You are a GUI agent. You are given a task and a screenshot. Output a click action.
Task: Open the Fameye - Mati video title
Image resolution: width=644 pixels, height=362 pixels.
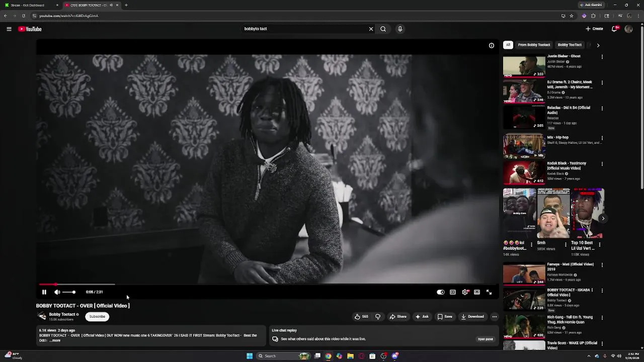[570, 267]
